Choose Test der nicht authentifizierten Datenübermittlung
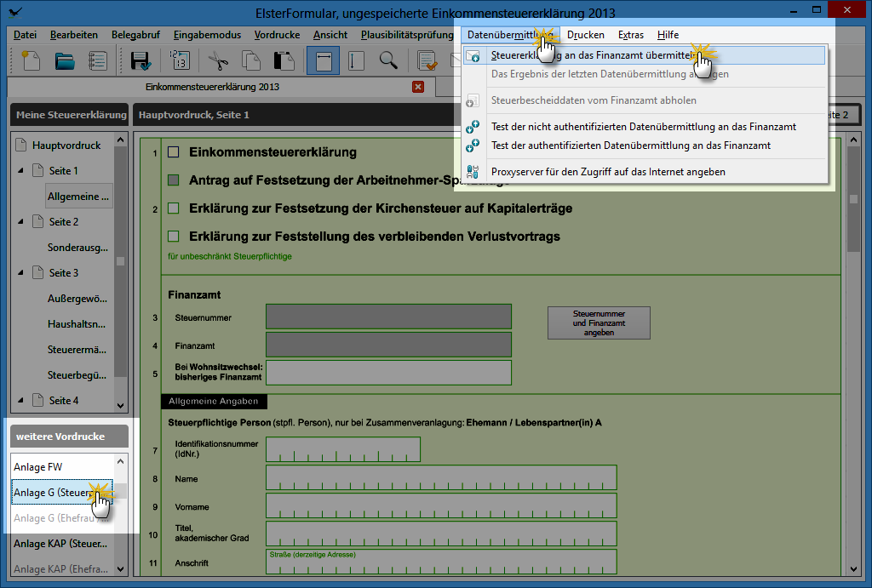This screenshot has width=872, height=588. point(644,127)
